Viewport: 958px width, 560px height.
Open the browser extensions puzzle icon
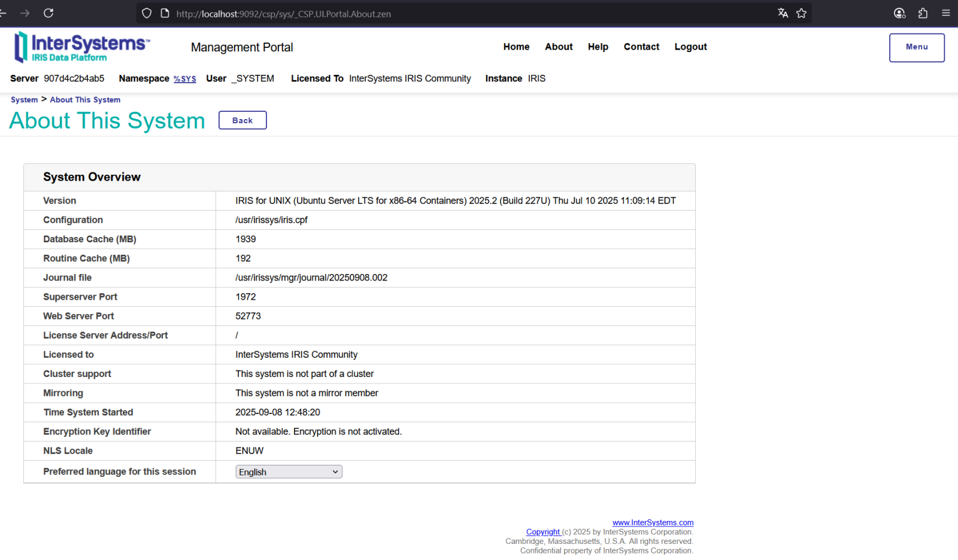click(923, 13)
